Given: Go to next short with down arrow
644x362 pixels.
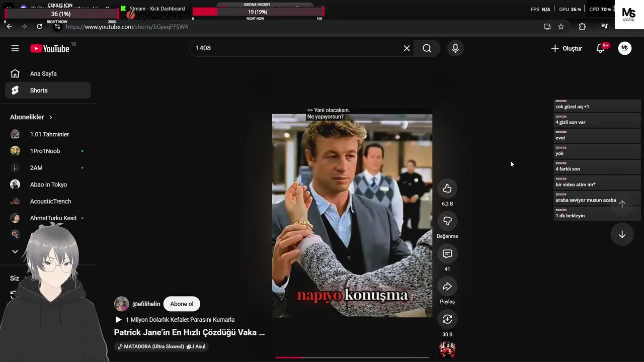Looking at the screenshot, I should [x=622, y=235].
